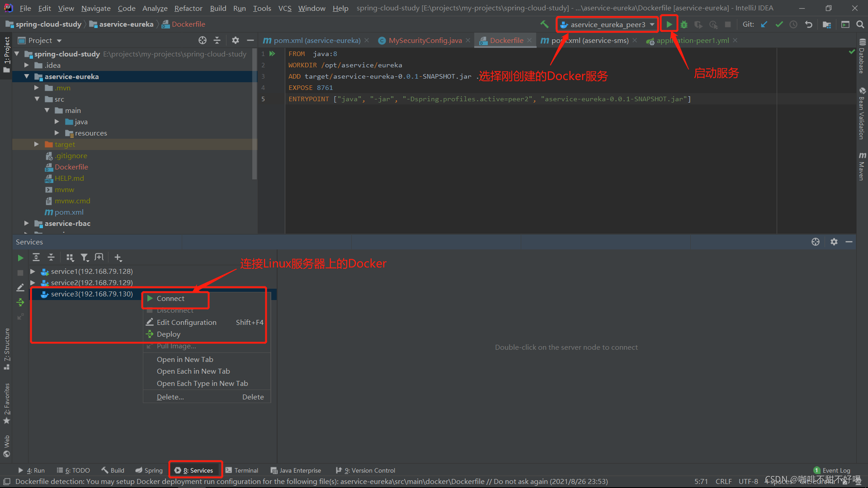Collapse all in Project panel

point(217,40)
